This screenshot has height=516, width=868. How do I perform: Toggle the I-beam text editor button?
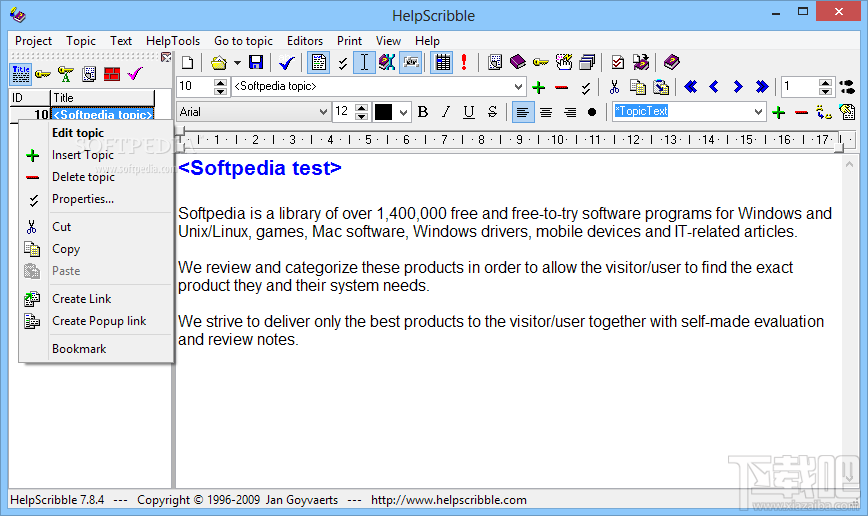pos(364,63)
